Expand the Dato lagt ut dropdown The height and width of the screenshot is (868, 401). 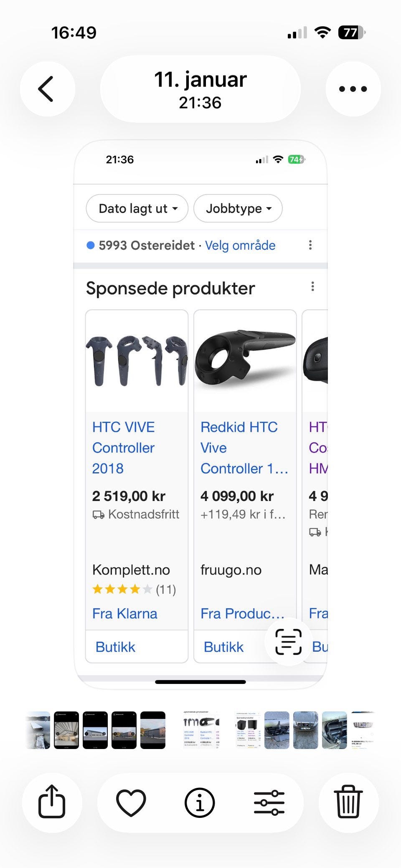[x=137, y=208]
